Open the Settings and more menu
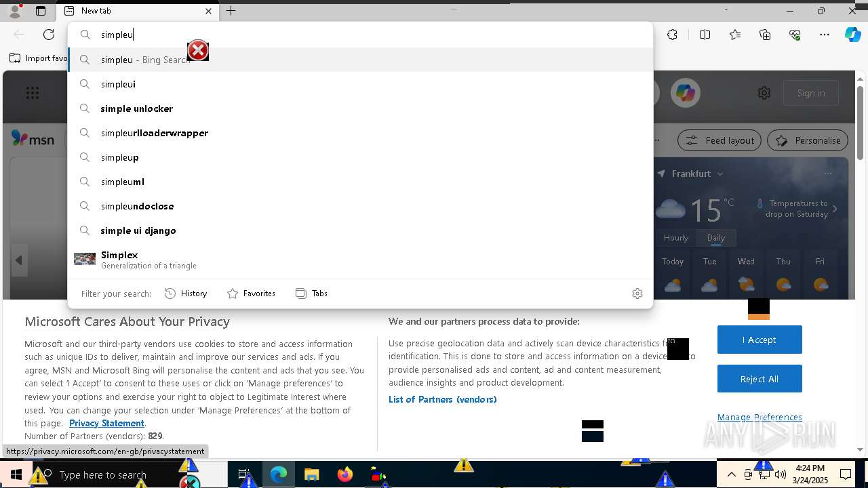Screen dimensions: 868x488 (x=825, y=35)
